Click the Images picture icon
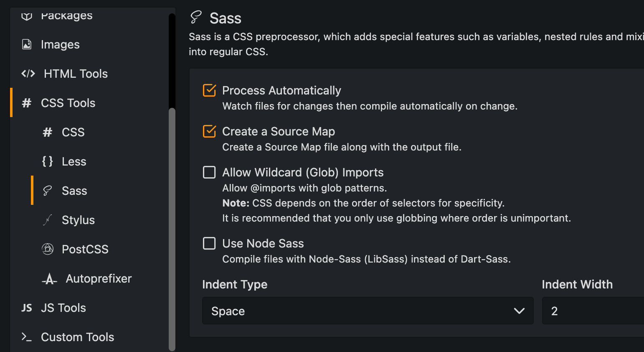 coord(27,44)
